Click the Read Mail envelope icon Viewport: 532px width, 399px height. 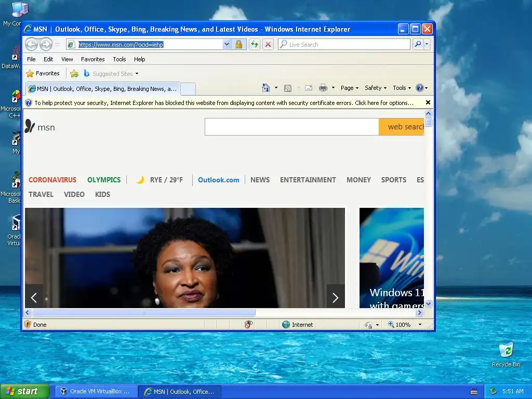click(x=309, y=88)
